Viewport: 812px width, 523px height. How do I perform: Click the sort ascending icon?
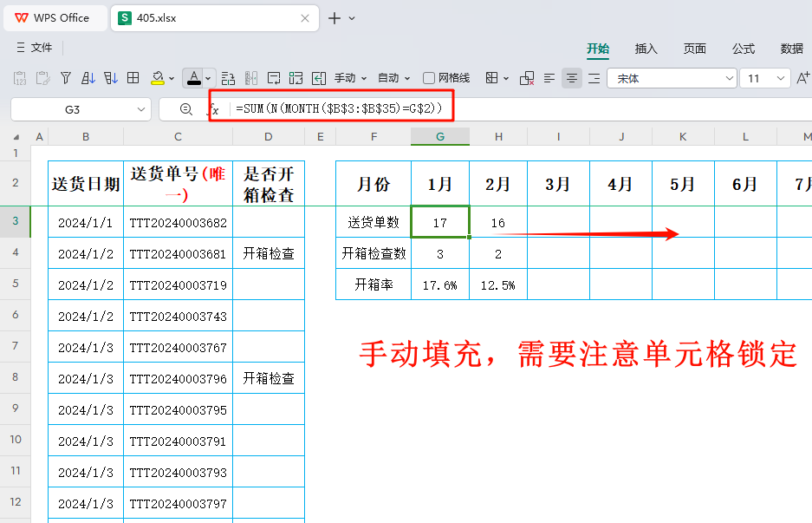tap(88, 78)
